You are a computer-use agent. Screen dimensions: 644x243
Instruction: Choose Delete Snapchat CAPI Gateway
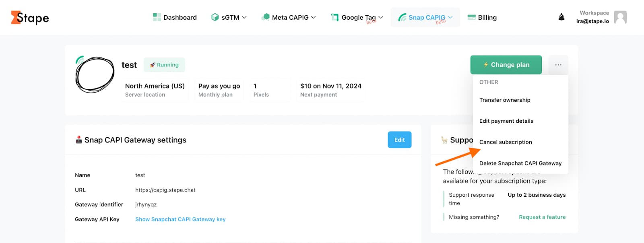[520, 163]
